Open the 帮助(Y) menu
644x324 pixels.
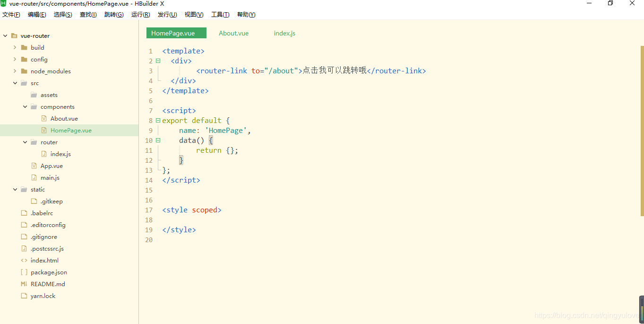click(246, 15)
